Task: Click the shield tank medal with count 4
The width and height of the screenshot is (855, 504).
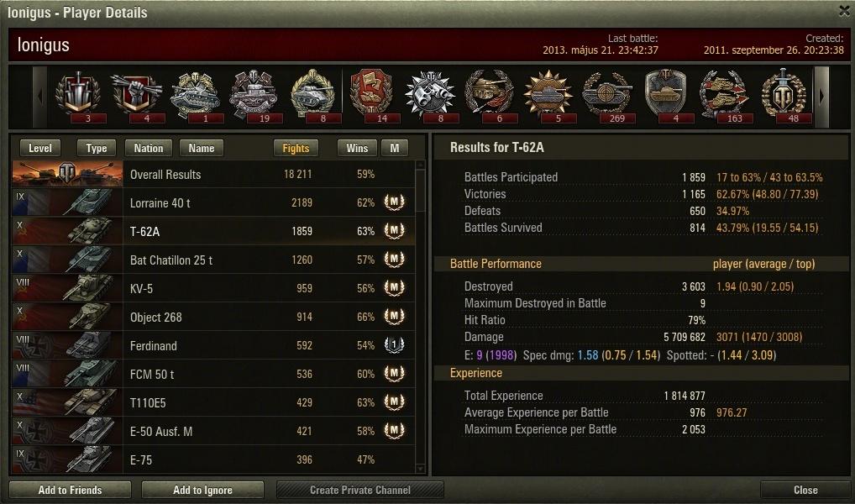Action: pyautogui.click(x=665, y=96)
